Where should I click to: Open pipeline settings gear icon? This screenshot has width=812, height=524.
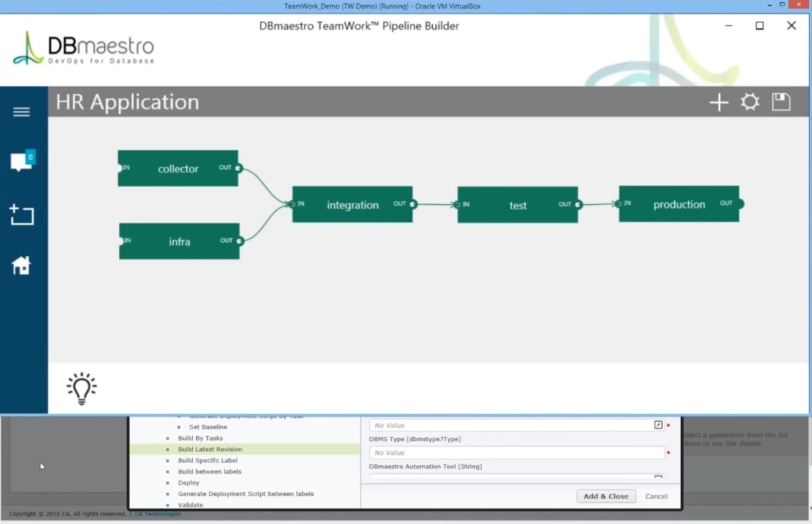[750, 102]
